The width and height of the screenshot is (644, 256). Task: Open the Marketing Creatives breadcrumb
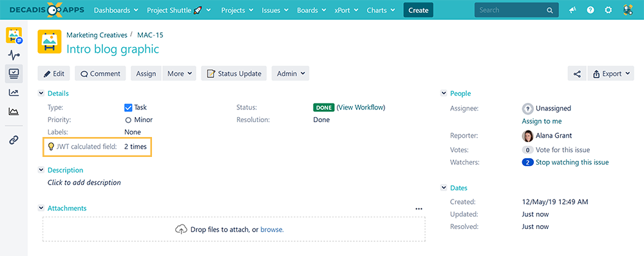coord(97,35)
